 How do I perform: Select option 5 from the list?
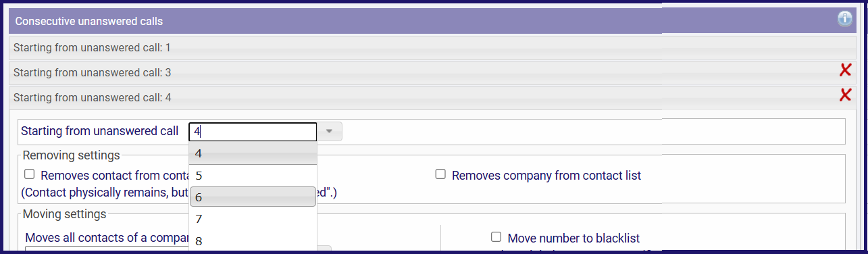[x=253, y=176]
